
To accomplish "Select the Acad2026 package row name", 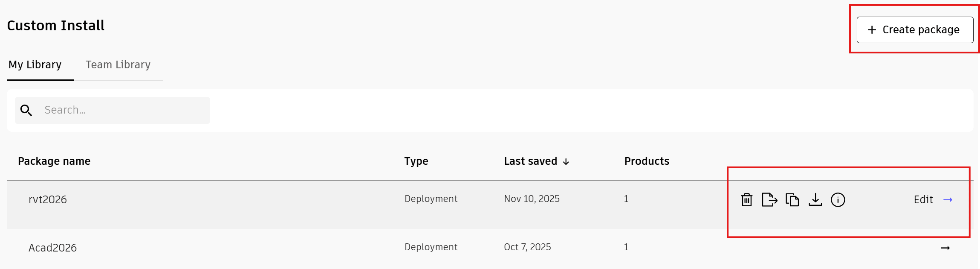I will [x=52, y=248].
